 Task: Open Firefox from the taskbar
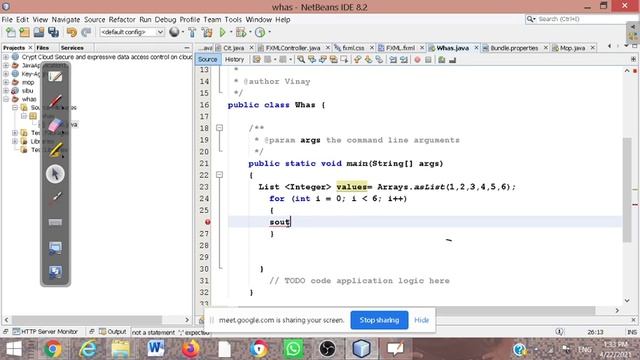190,349
